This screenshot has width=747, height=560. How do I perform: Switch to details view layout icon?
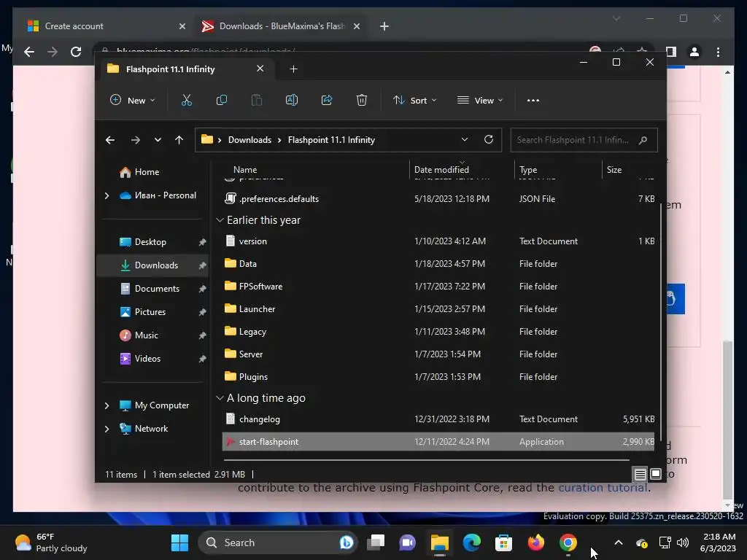(640, 474)
